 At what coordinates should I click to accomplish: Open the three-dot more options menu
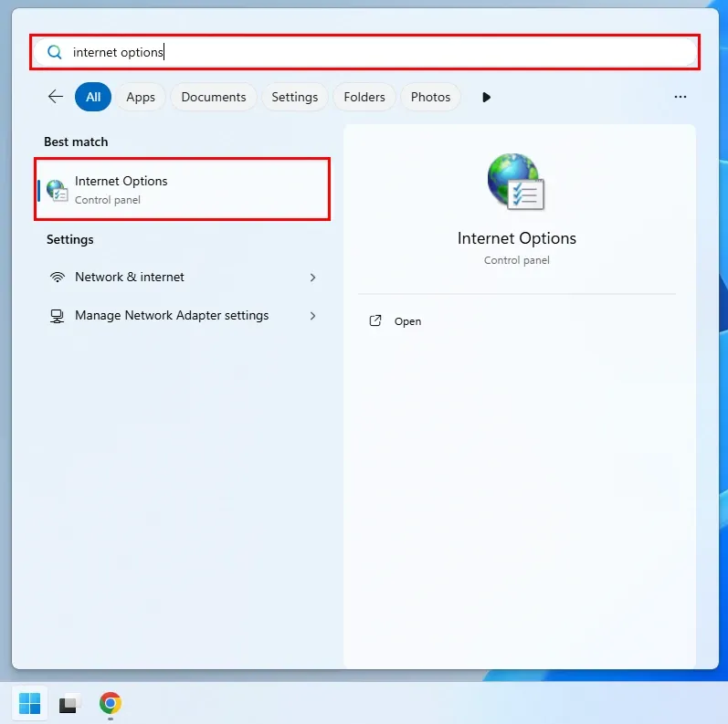pyautogui.click(x=681, y=97)
